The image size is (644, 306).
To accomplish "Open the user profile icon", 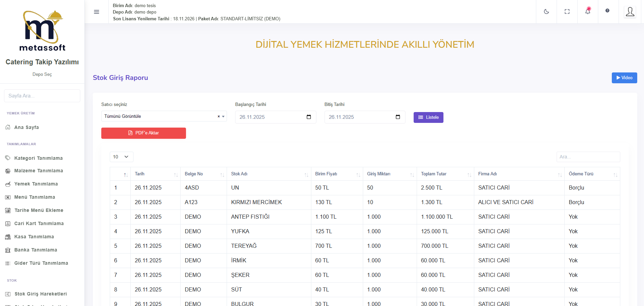I will [x=630, y=12].
